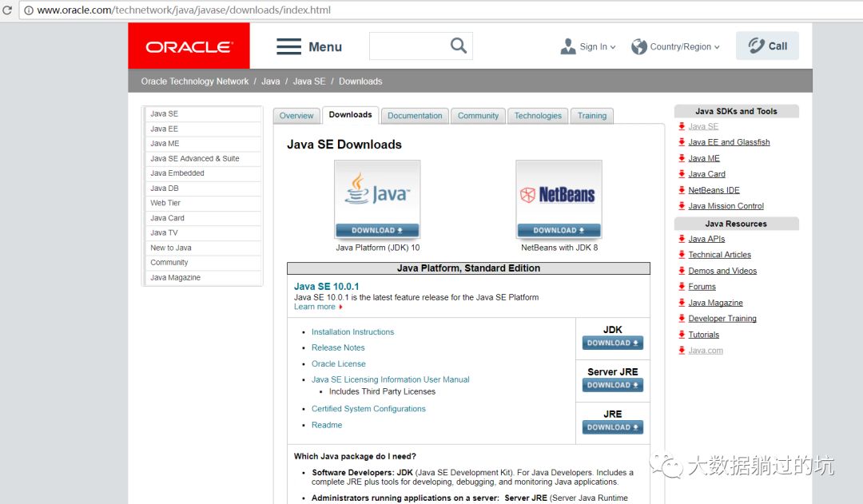This screenshot has height=504, width=863.
Task: Select the Downloads tab
Action: [x=350, y=114]
